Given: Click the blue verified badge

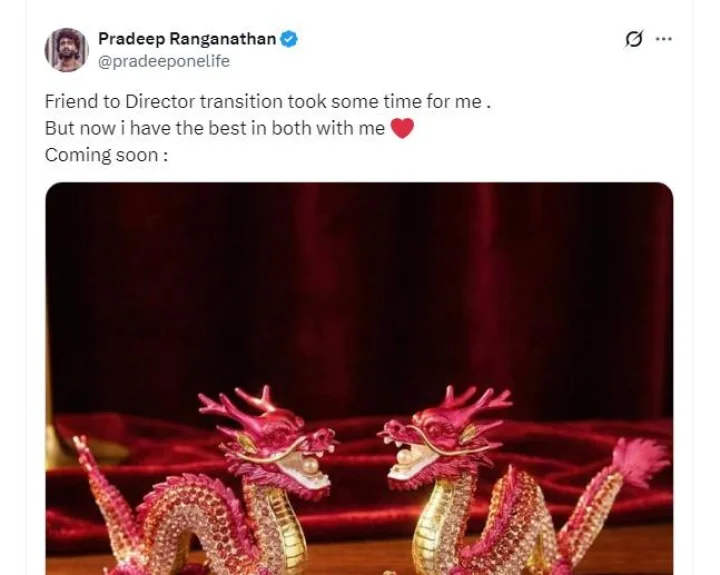Looking at the screenshot, I should 289,39.
